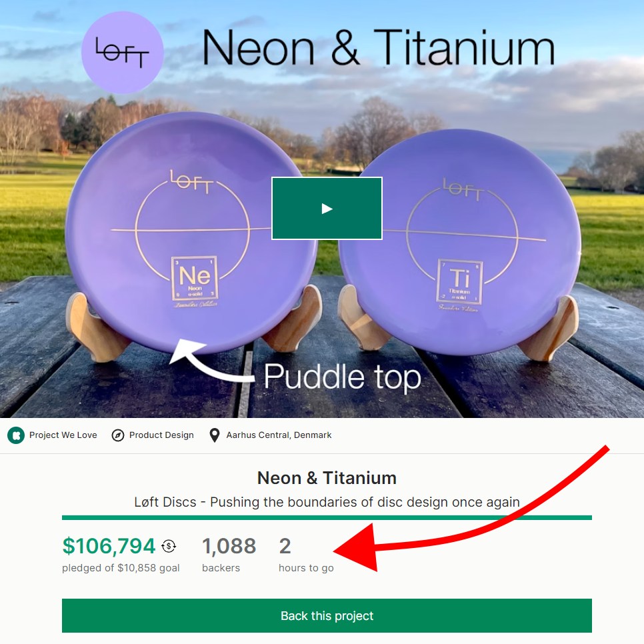
Task: Click the Løft logo circle in the video
Action: (x=123, y=53)
